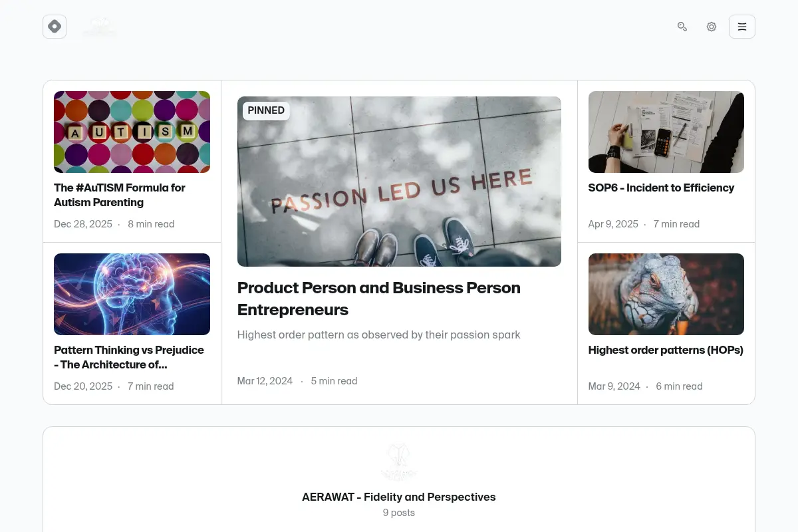Open Product Person and Business Person Entrepreneurs post
The width and height of the screenshot is (798, 532).
click(379, 299)
